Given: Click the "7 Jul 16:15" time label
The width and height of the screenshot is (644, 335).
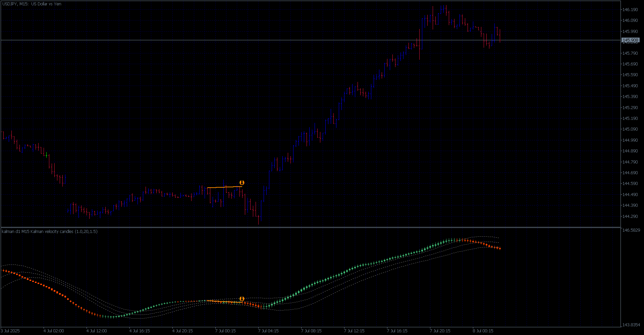Looking at the screenshot, I should pyautogui.click(x=397, y=331).
